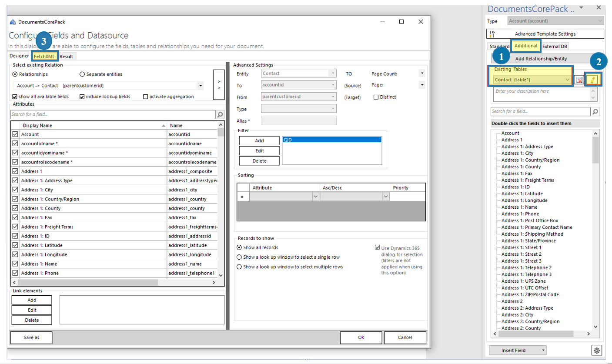Select the Separate entities radio button

pos(82,74)
